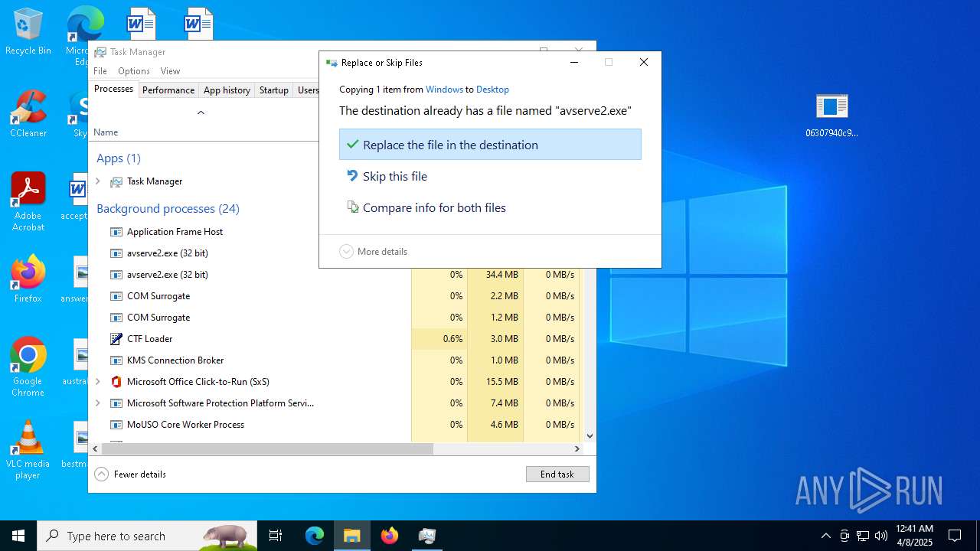Expand More details in Replace dialog
The height and width of the screenshot is (551, 980).
(374, 252)
